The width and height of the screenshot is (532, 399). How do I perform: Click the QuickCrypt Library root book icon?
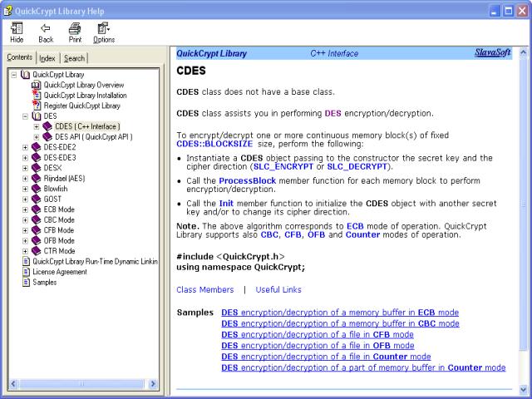pyautogui.click(x=26, y=75)
